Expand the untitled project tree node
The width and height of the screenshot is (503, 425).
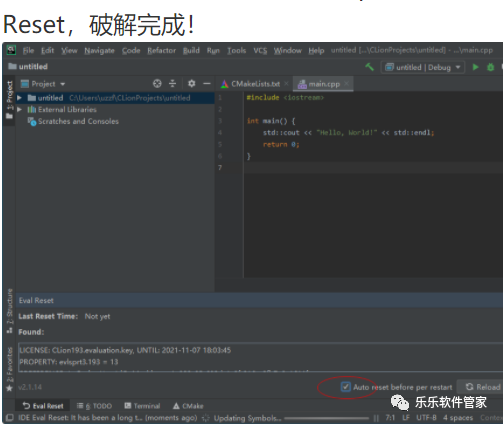click(19, 98)
